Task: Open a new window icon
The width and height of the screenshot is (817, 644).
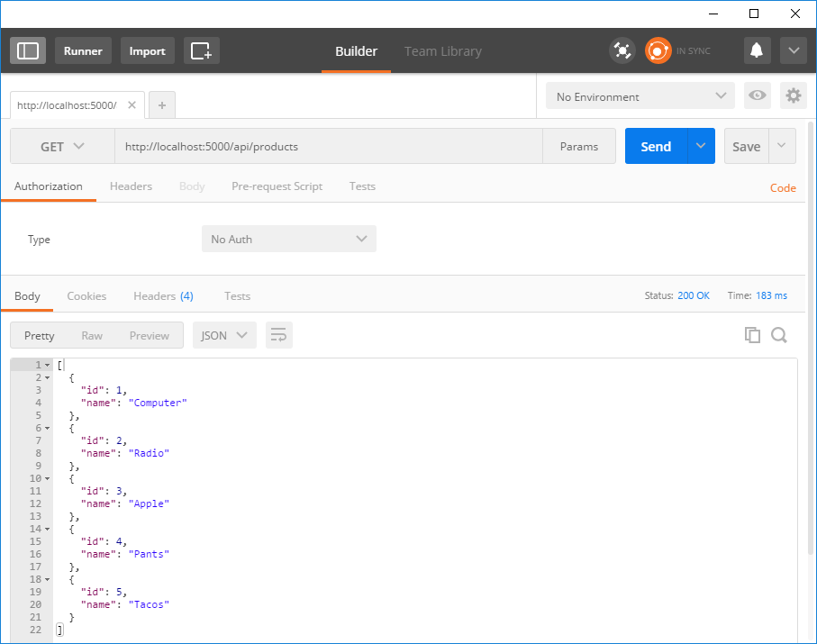Action: tap(201, 50)
